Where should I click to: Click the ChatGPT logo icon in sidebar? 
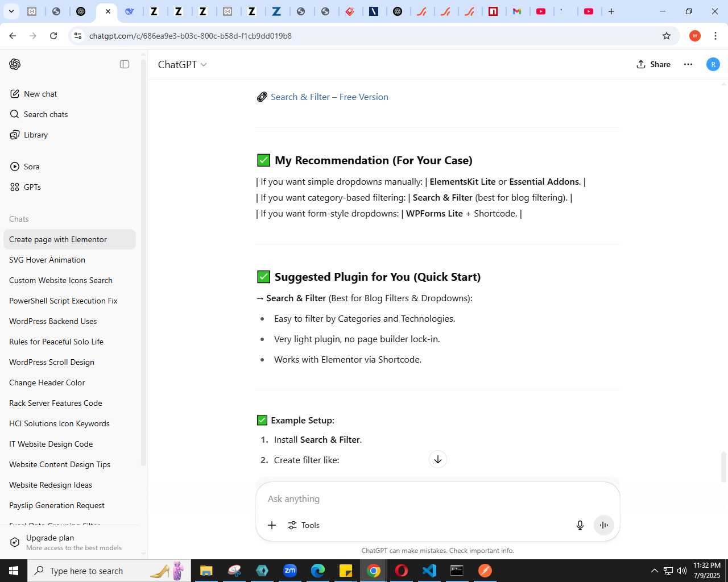tap(15, 64)
